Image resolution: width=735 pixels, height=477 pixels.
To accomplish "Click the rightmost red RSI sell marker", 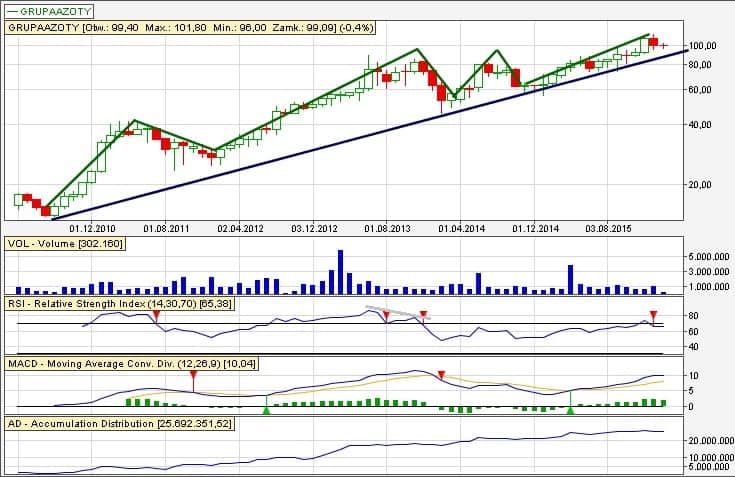I will click(x=653, y=316).
